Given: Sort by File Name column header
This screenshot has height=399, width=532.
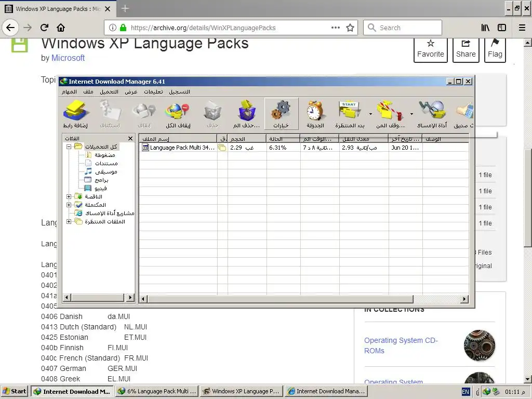Looking at the screenshot, I should tap(178, 139).
